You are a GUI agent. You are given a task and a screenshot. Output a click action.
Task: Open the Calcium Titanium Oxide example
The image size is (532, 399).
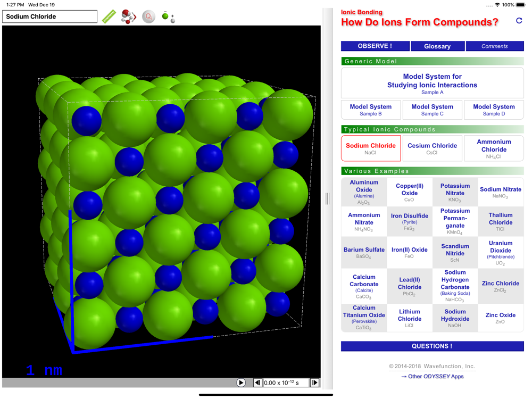[364, 318]
